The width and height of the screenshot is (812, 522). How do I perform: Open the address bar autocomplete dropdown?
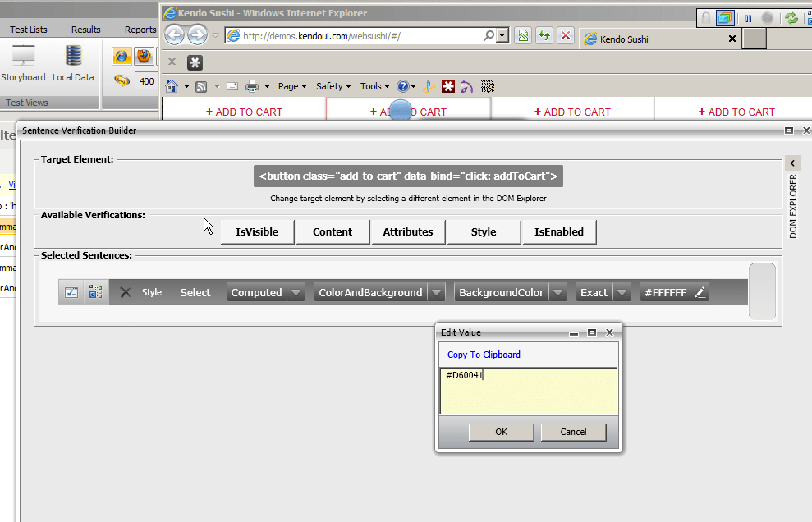(x=502, y=35)
